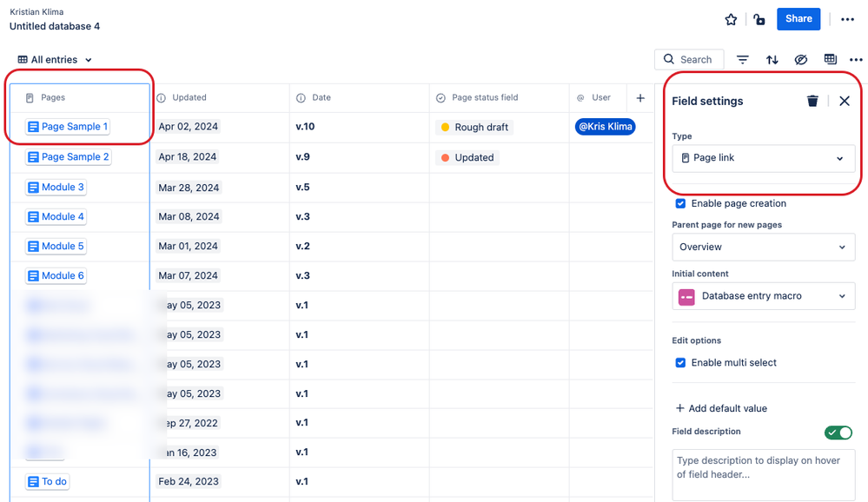Image resolution: width=868 pixels, height=502 pixels.
Task: Open the Page Sample 1 link
Action: (68, 127)
